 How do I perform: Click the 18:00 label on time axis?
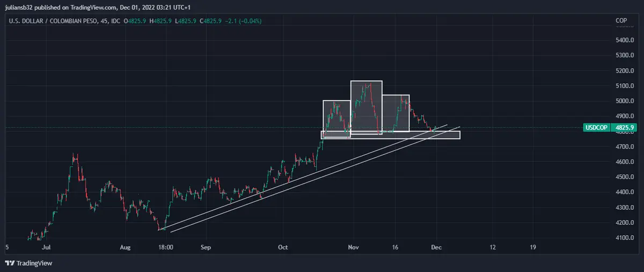pyautogui.click(x=166, y=248)
